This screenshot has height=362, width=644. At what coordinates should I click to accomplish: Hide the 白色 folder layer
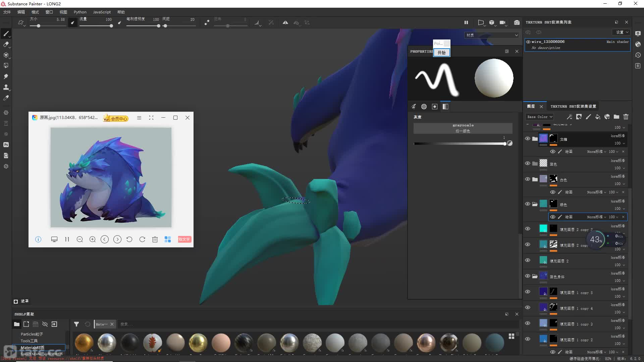tap(528, 179)
